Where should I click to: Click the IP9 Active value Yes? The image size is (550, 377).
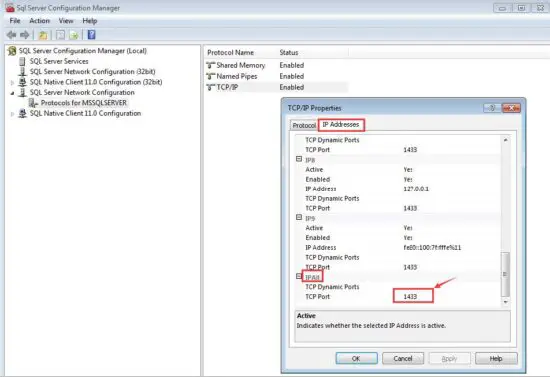[x=408, y=228]
